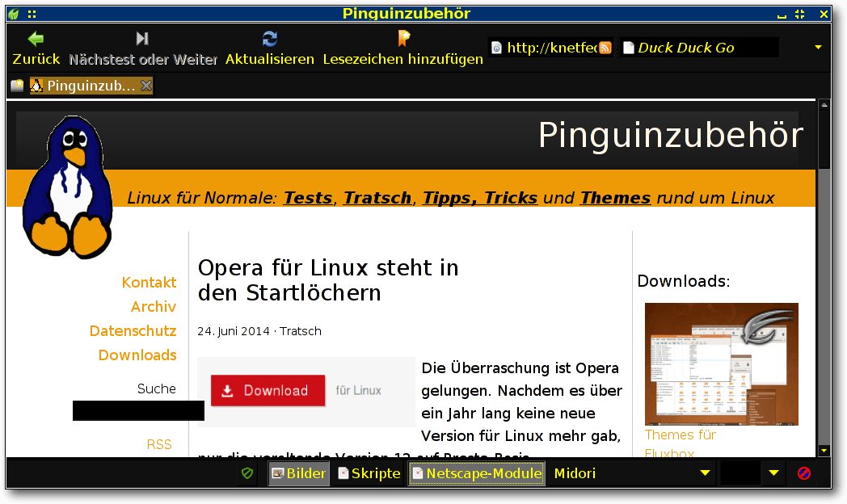Toggle the Bilder images button
847x504 pixels.
coord(298,473)
